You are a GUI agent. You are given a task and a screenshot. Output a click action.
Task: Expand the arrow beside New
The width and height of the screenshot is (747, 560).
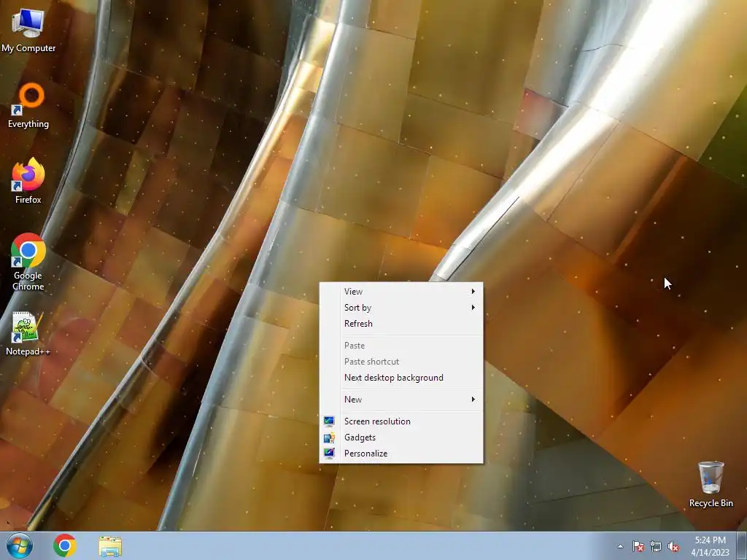[473, 399]
